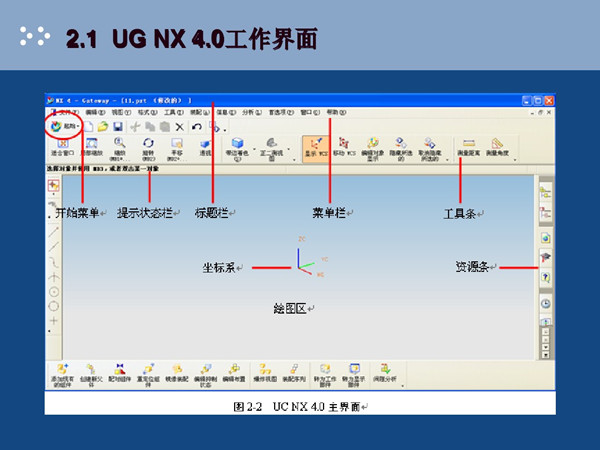
Task: Restore down the inner part window
Action: point(540,112)
